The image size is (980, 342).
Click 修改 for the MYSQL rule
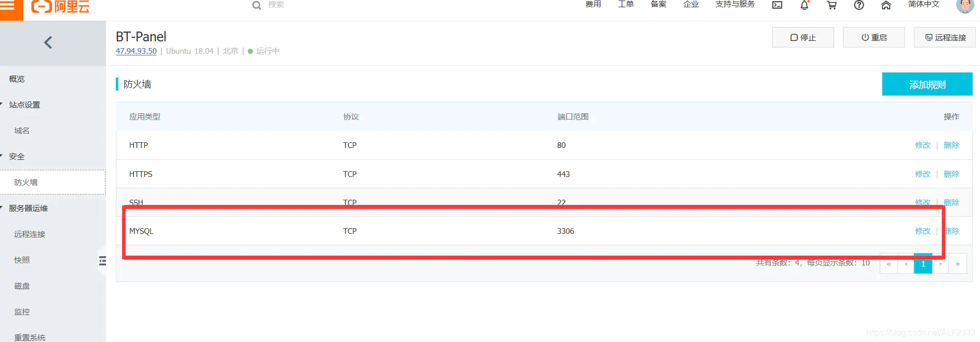[923, 231]
